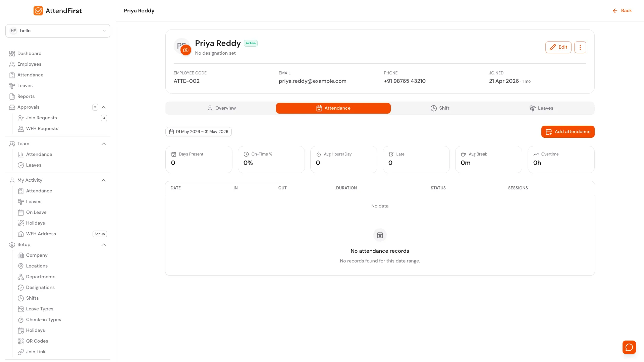The width and height of the screenshot is (644, 362).
Task: Click the phone number +91 98765 43210
Action: tap(405, 81)
